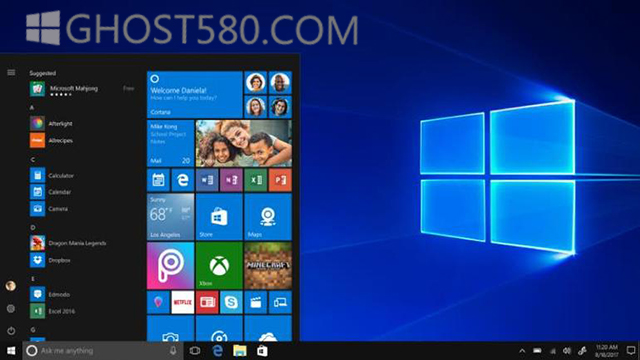Click the letter A group header
Screen dimensions: 640x360
tap(32, 107)
